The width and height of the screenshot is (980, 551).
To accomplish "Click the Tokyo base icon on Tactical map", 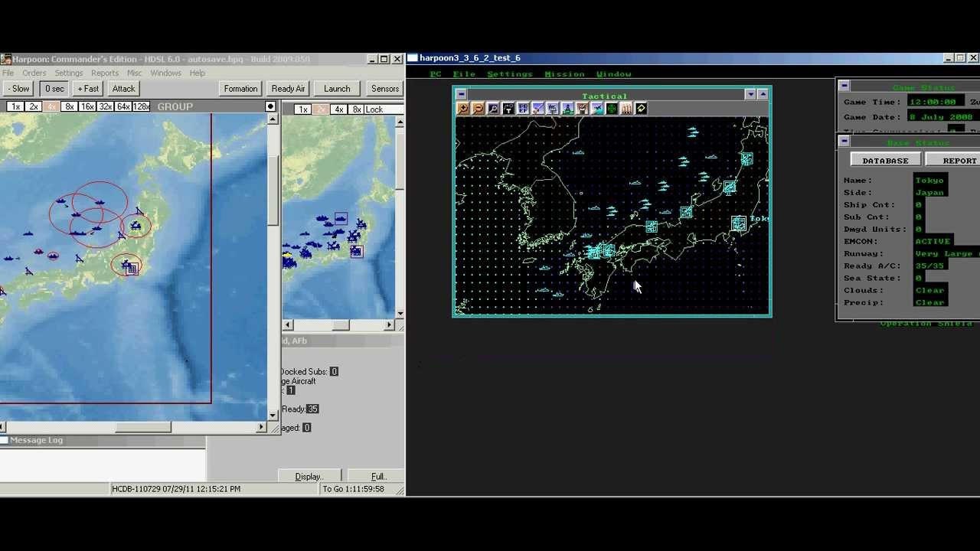I will coord(738,223).
